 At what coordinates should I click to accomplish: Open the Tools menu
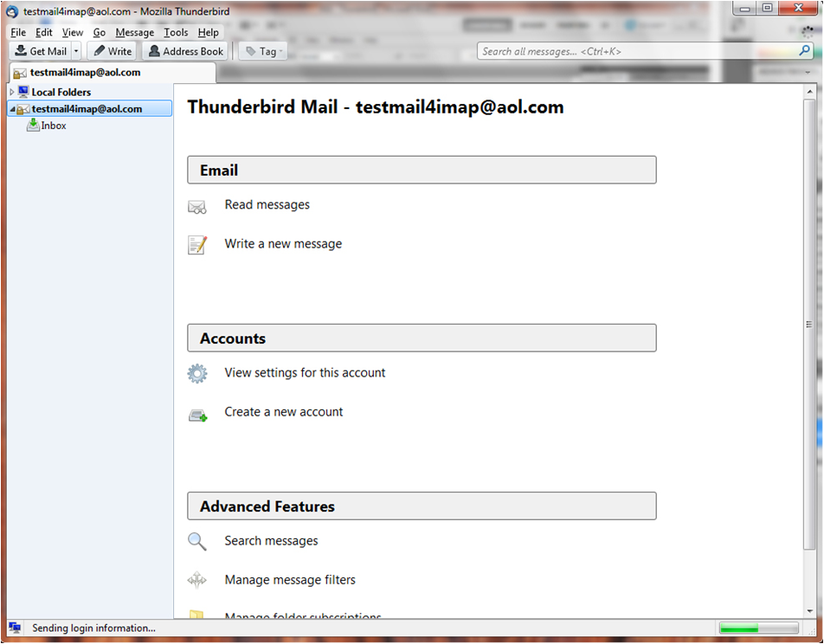coord(176,32)
